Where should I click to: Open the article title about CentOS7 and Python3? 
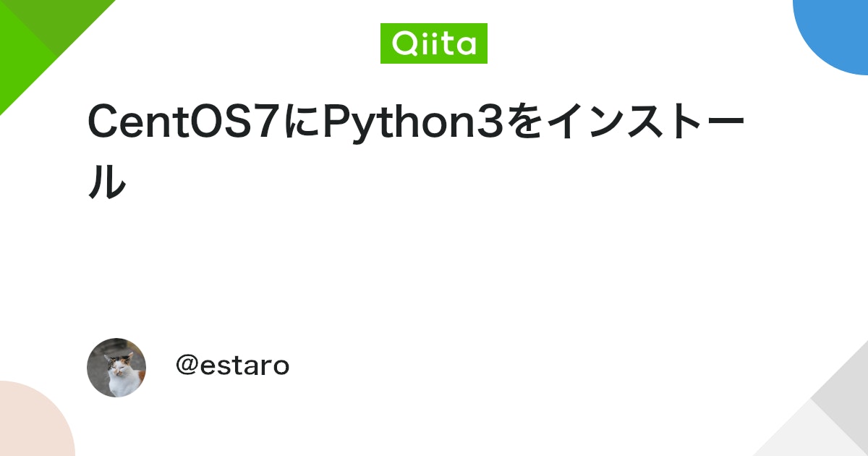[x=416, y=152]
